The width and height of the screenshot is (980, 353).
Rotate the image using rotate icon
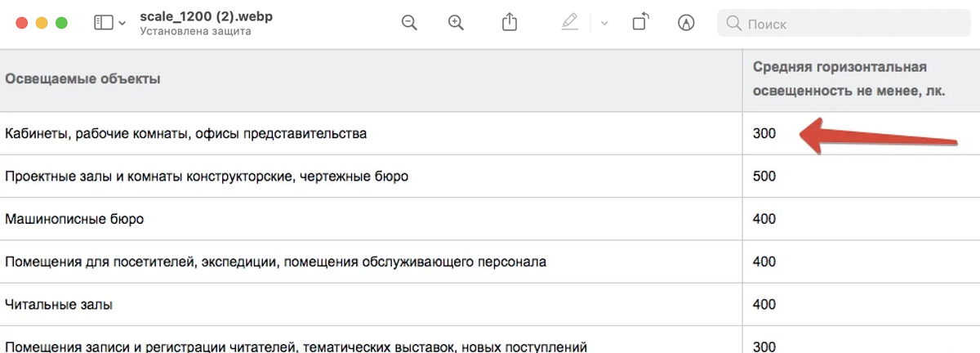click(640, 22)
